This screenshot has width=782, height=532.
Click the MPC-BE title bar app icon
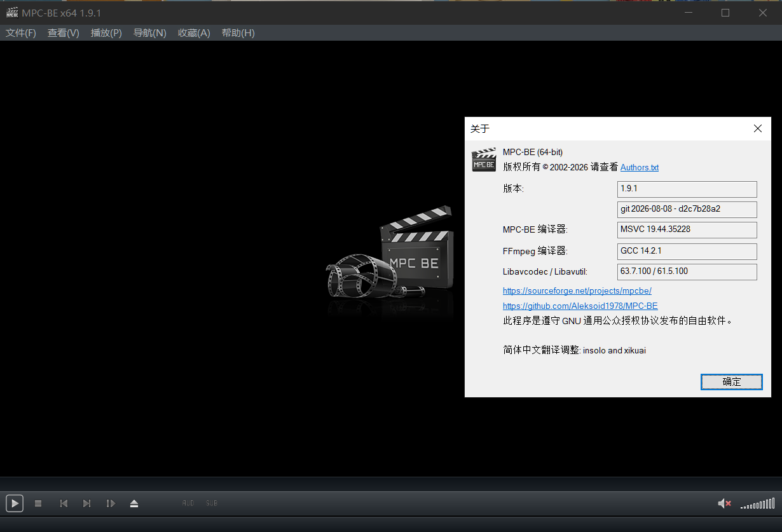[x=12, y=13]
